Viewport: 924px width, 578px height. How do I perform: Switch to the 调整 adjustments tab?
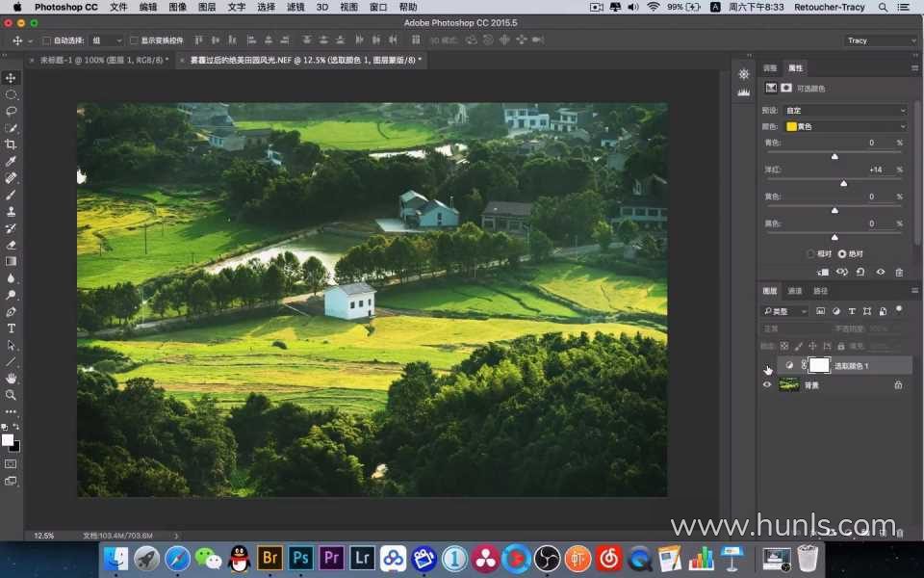coord(770,67)
